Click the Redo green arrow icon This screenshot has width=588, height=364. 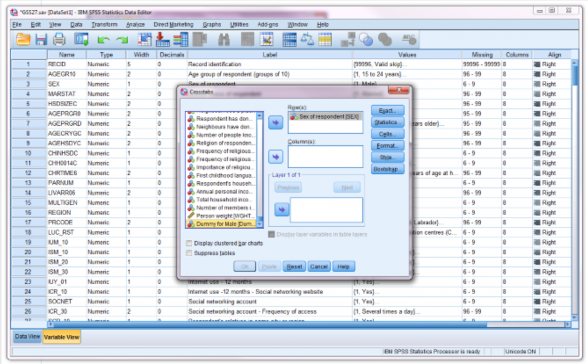(122, 40)
